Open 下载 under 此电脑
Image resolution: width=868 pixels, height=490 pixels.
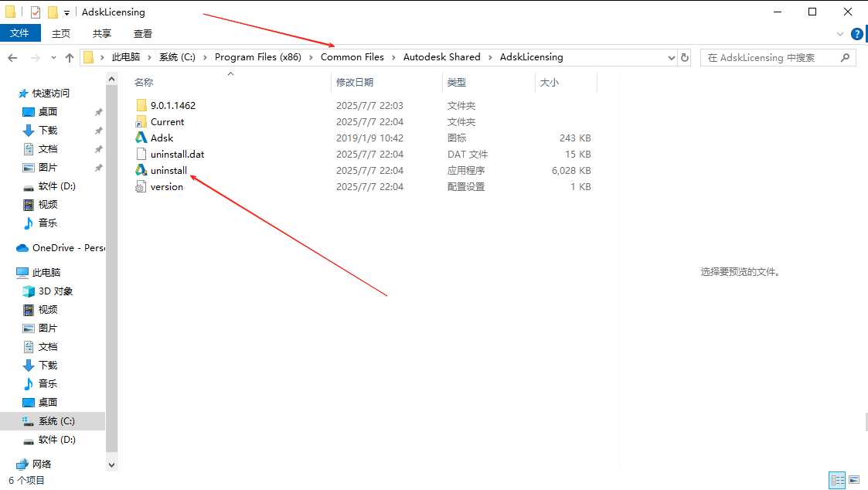[x=48, y=366]
